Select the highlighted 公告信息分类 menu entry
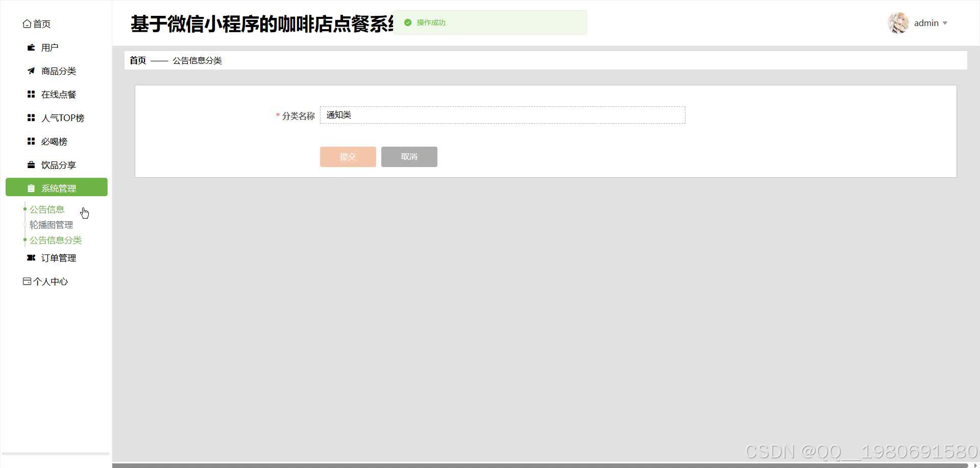980x468 pixels. [x=55, y=240]
